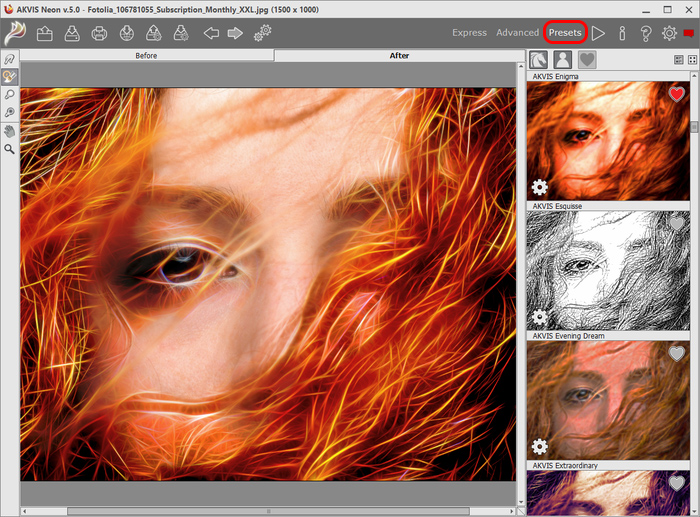Open the After tab

click(399, 55)
